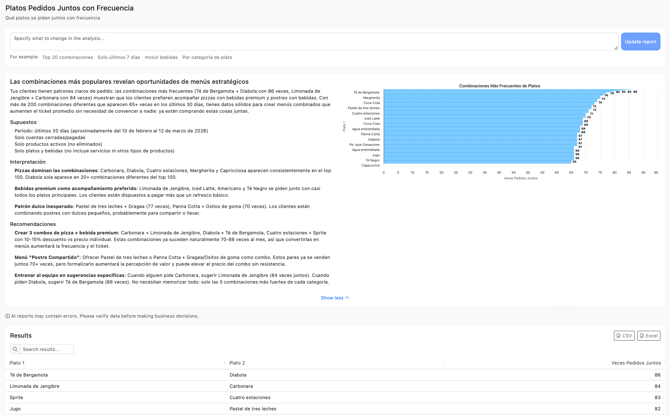The height and width of the screenshot is (416, 670).
Task: Click the info icon beside AI disclaimer
Action: click(8, 316)
